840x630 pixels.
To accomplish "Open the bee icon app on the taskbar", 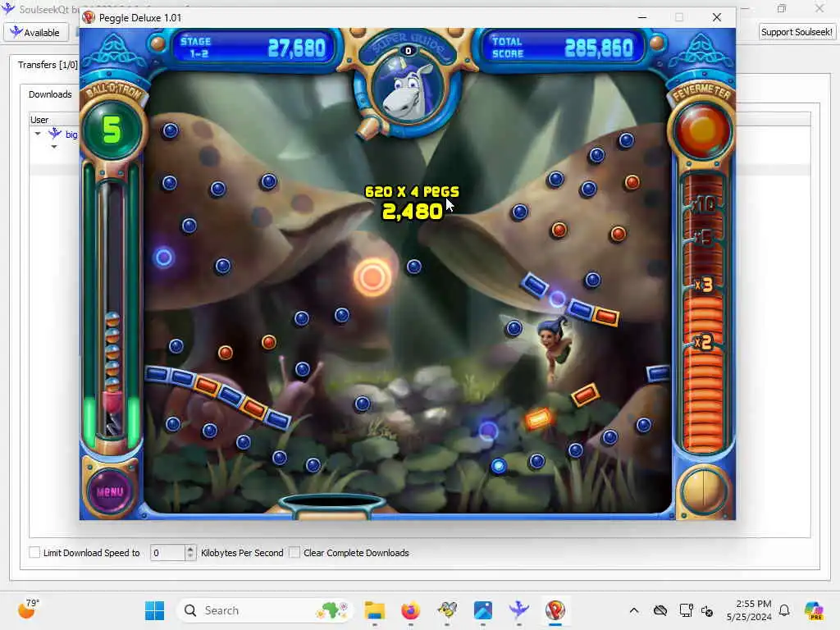I will pyautogui.click(x=447, y=610).
